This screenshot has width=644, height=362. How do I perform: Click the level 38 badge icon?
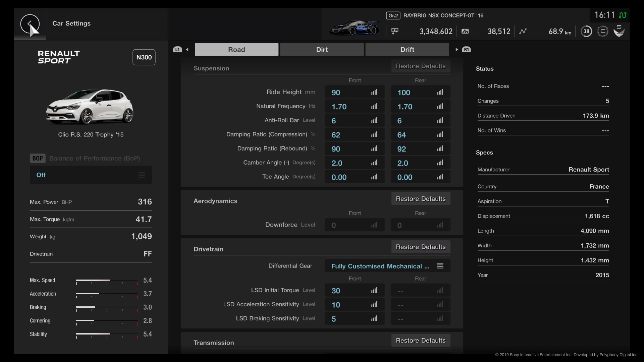point(586,31)
